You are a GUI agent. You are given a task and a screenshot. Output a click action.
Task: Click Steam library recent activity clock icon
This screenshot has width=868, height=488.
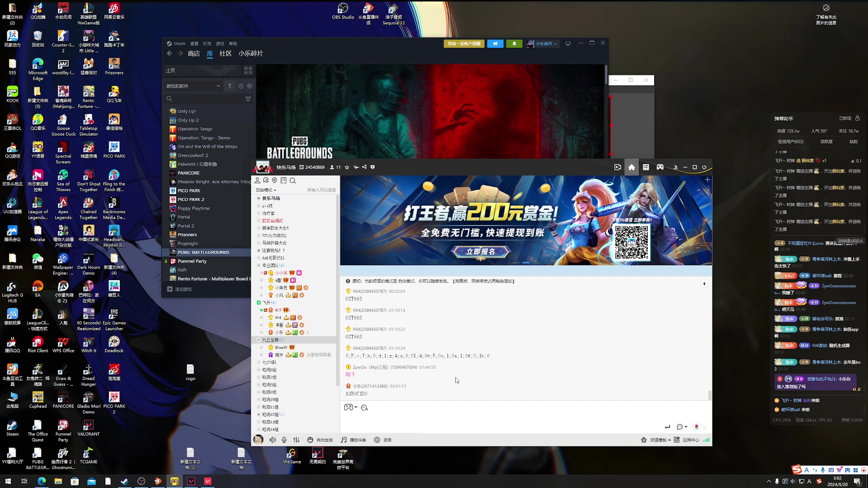pos(241,86)
